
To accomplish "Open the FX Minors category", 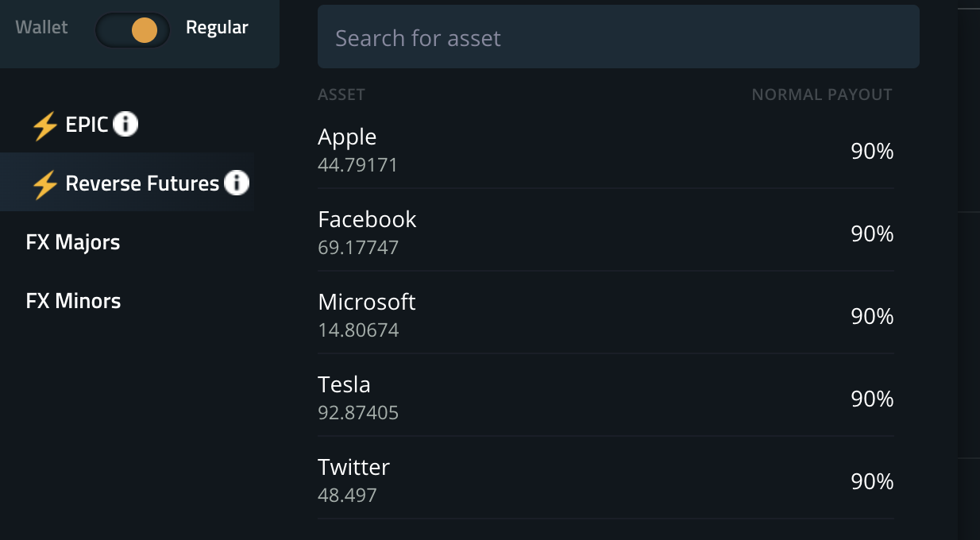I will tap(73, 301).
